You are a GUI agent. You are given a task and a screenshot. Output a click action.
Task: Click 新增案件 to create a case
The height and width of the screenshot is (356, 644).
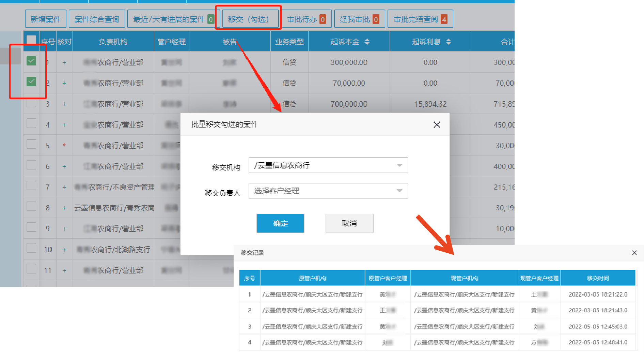point(45,19)
